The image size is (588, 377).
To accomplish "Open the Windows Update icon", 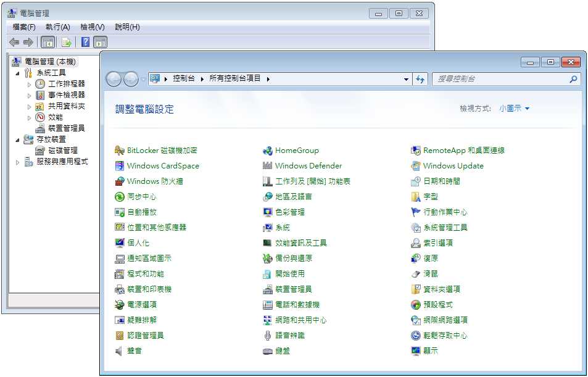I will pyautogui.click(x=415, y=166).
